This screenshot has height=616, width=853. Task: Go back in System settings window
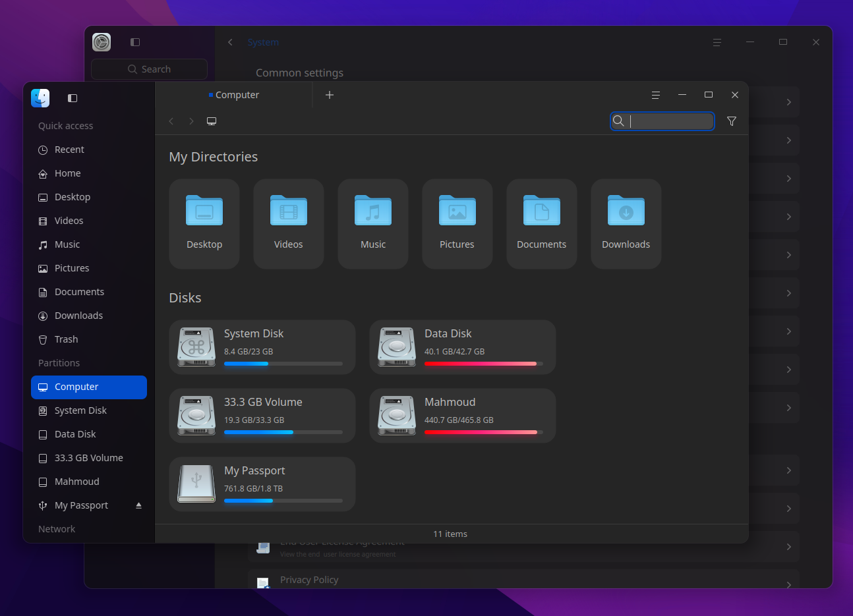[x=230, y=42]
